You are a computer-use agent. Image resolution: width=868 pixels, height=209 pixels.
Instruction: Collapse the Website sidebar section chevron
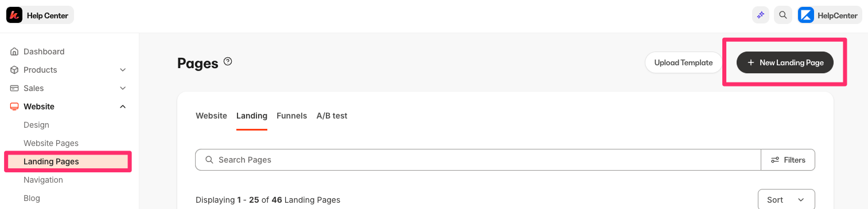tap(123, 107)
